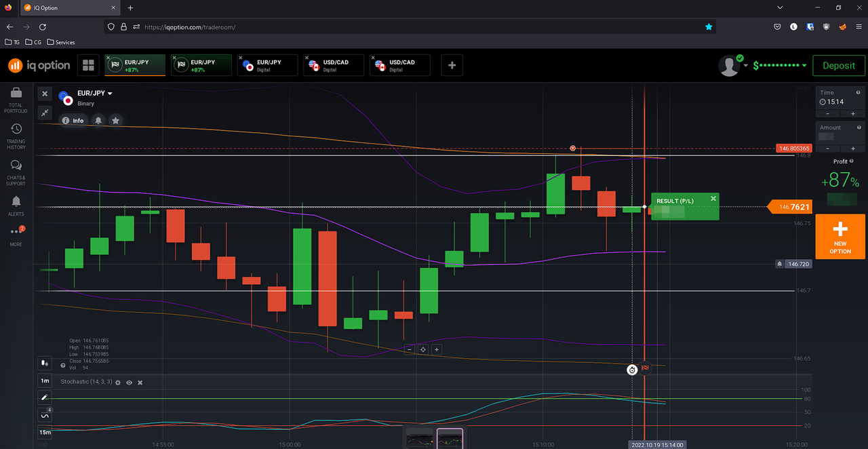Open the drawing tools pencil
Viewport: 868px width, 449px height.
pyautogui.click(x=45, y=397)
